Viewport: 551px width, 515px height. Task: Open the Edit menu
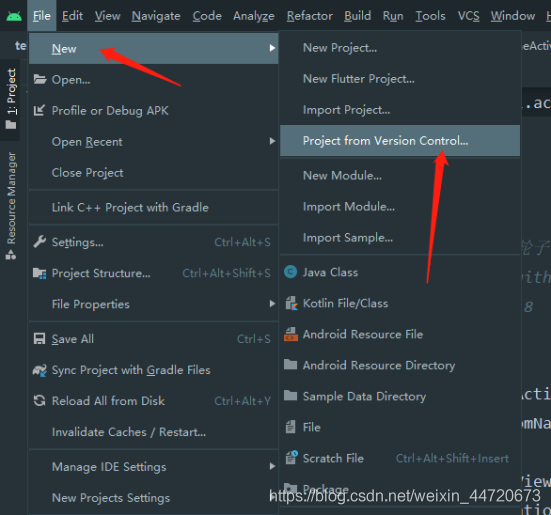click(x=72, y=16)
